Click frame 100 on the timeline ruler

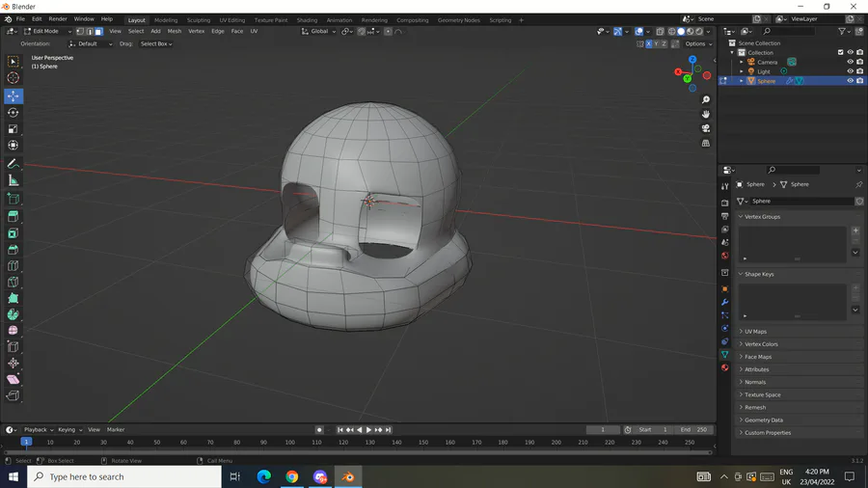pos(290,442)
